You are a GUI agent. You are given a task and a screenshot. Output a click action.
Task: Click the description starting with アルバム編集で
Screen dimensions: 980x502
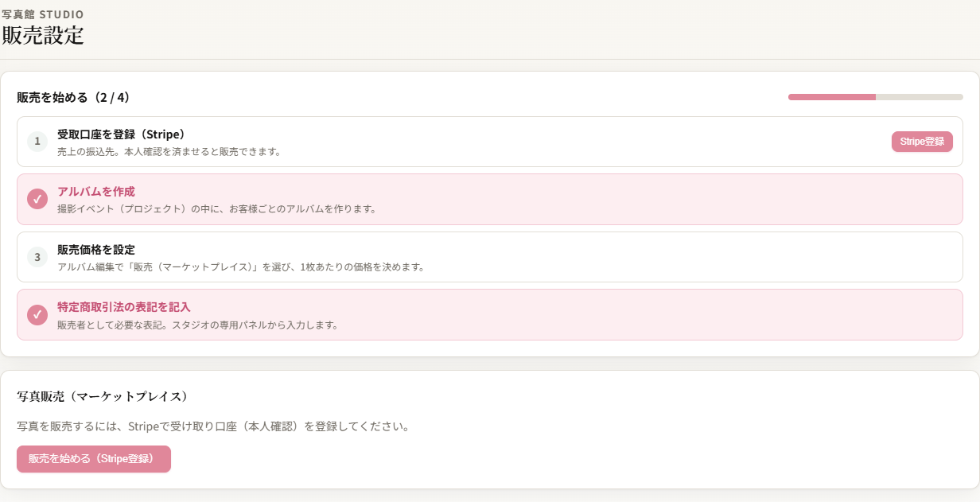pos(241,267)
